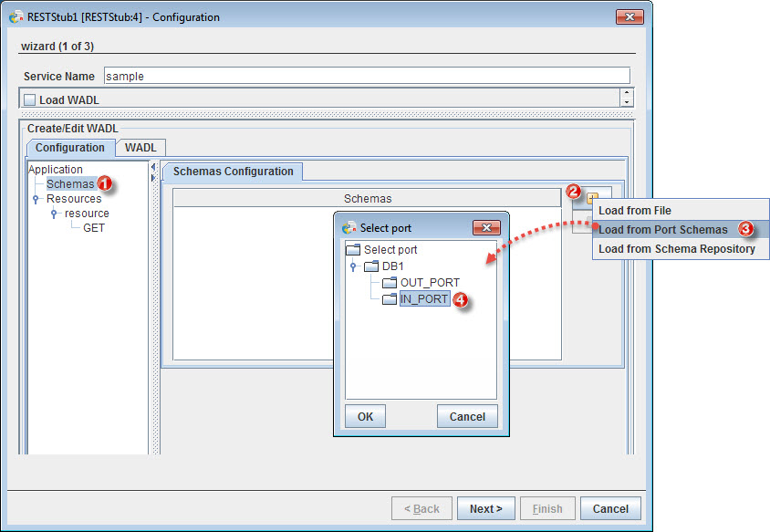Screen dimensions: 770x532
Task: Select the GET method in tree
Action: (x=93, y=228)
